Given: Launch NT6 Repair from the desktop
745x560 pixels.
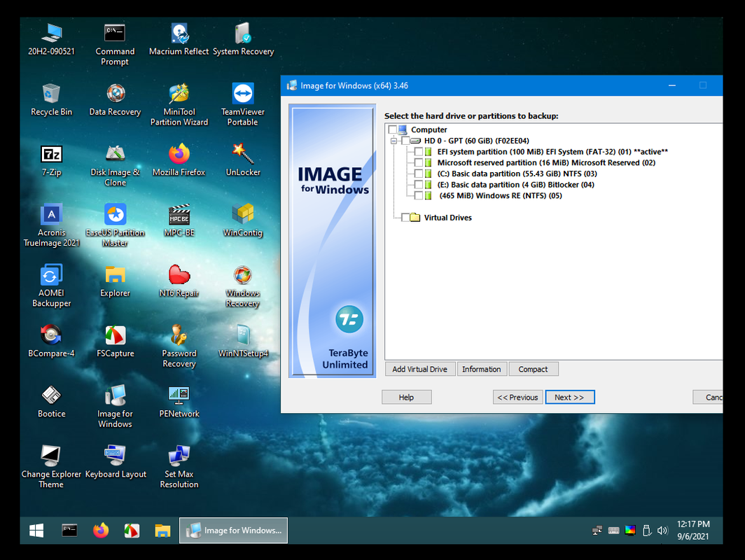Looking at the screenshot, I should pyautogui.click(x=179, y=281).
